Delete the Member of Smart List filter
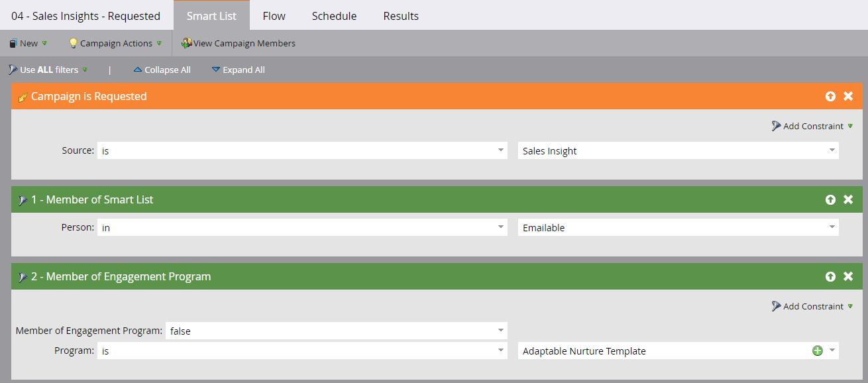The image size is (868, 383). coord(848,199)
